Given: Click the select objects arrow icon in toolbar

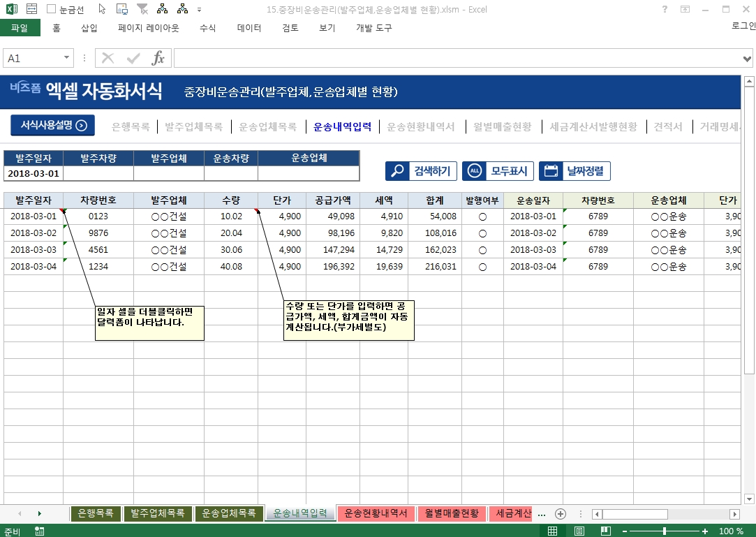Looking at the screenshot, I should coord(103,10).
